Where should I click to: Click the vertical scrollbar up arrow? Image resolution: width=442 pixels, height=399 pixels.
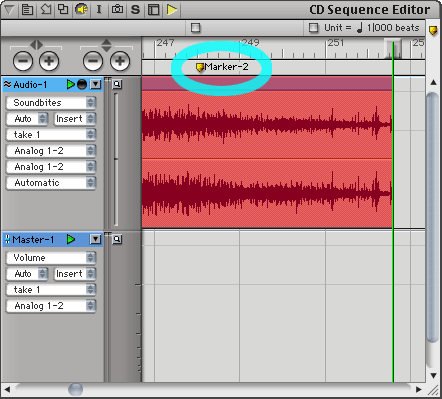(433, 82)
